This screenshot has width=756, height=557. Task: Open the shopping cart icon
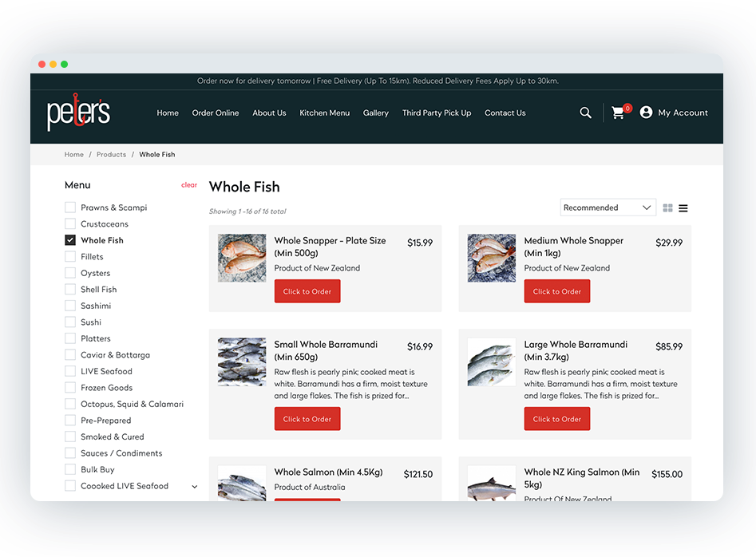pos(618,113)
